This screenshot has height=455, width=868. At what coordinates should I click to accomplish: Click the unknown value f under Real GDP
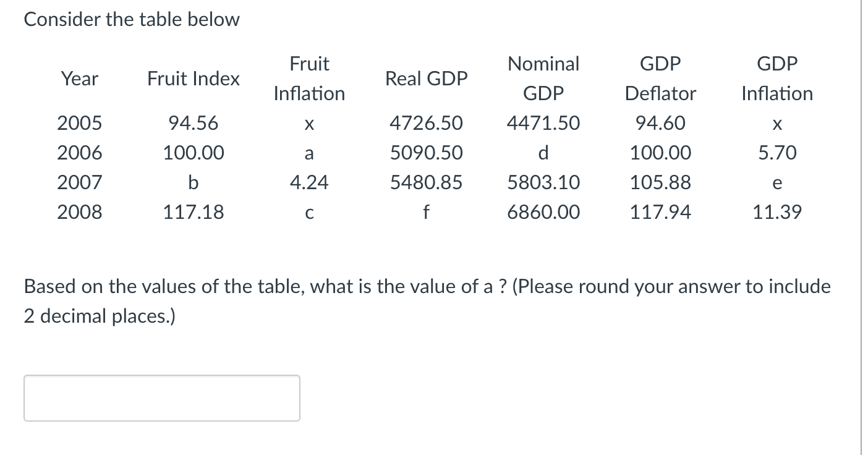[x=425, y=212]
